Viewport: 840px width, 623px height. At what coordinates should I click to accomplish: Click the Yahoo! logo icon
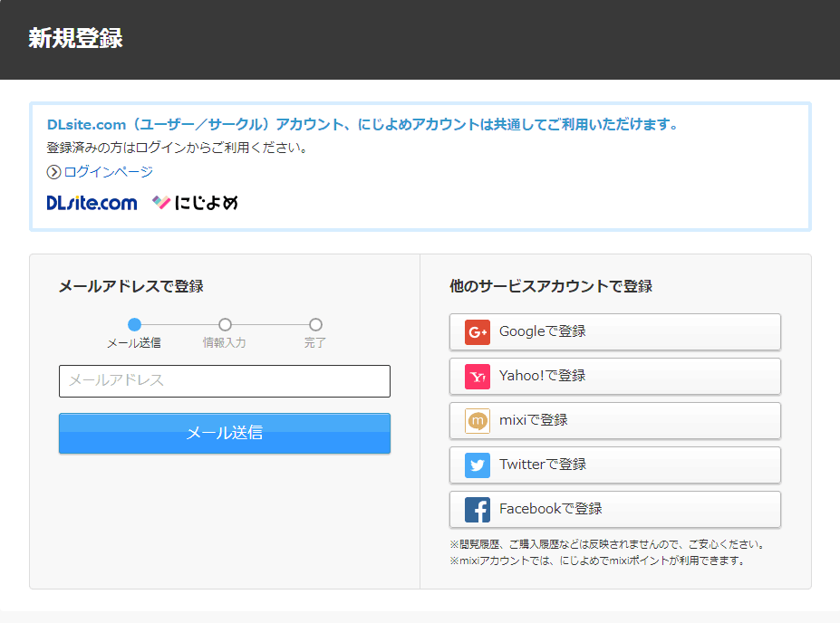[478, 377]
